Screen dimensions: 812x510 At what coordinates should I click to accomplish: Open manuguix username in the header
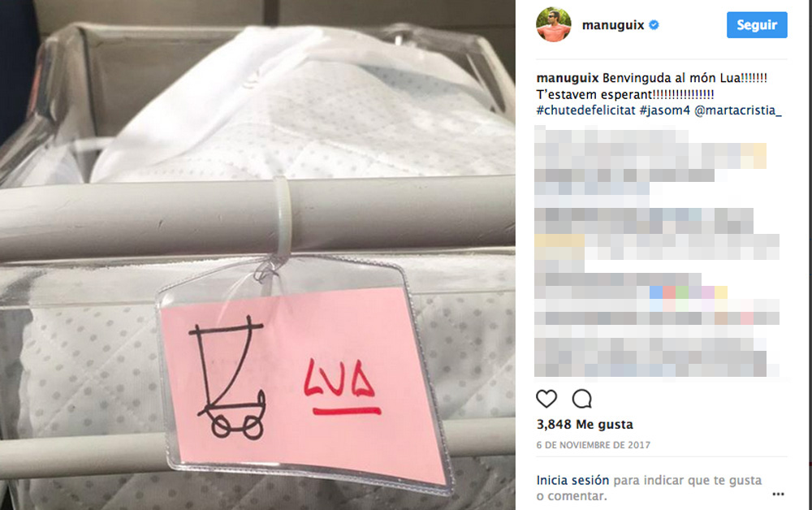click(x=612, y=25)
